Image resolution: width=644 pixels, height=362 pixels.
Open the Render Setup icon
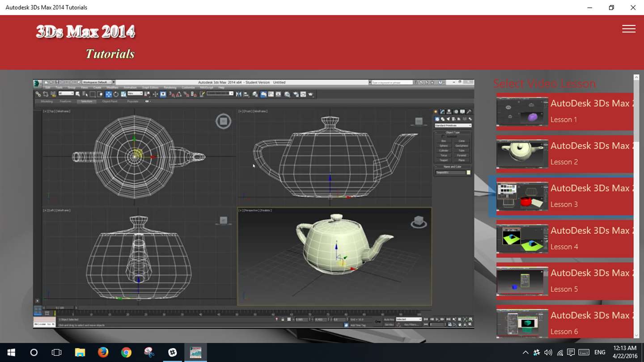pos(296,94)
